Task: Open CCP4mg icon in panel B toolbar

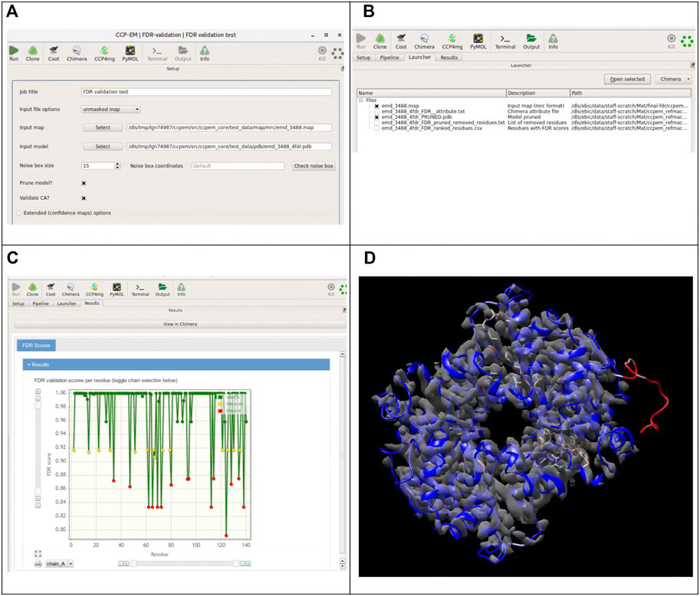Action: pyautogui.click(x=452, y=41)
